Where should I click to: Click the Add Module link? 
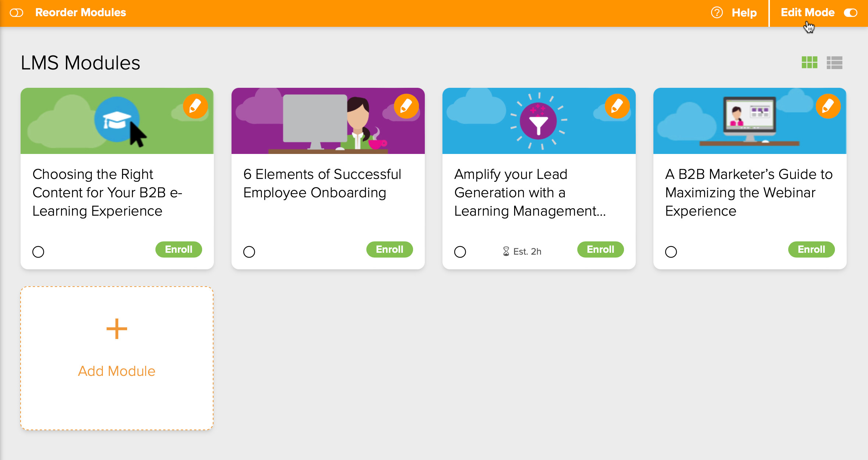tap(116, 371)
